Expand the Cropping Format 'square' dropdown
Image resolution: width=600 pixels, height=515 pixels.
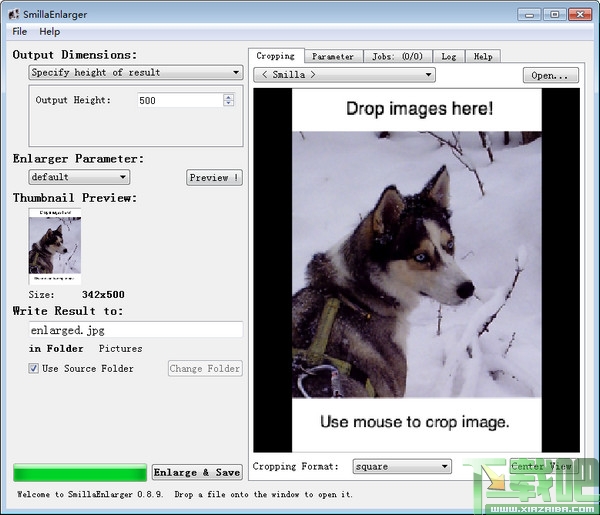coord(402,466)
